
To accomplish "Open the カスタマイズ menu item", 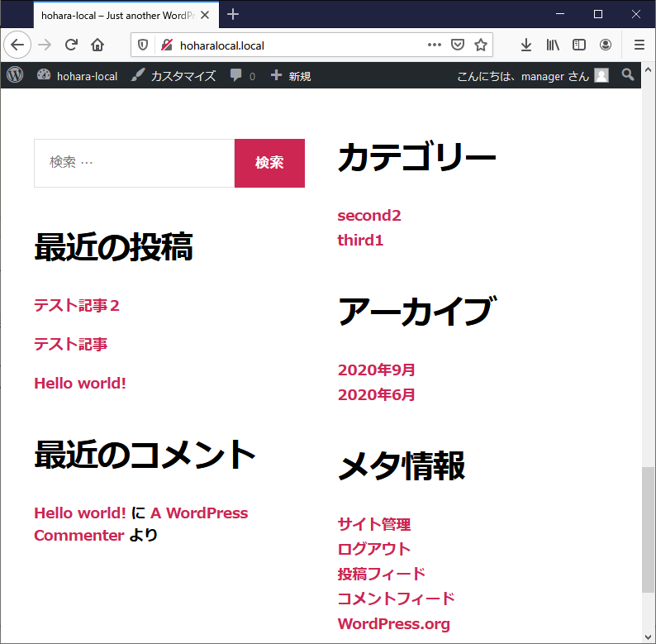I will (x=174, y=75).
